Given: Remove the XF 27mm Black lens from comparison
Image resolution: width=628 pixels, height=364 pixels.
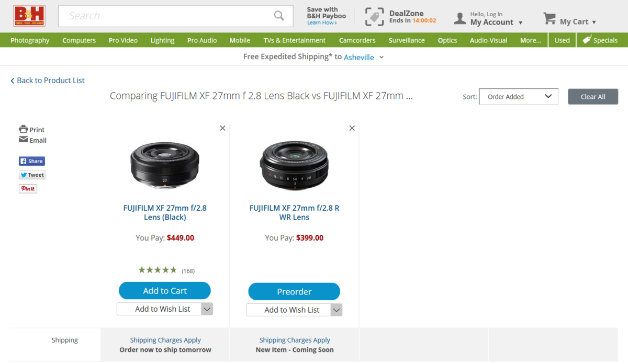Looking at the screenshot, I should [222, 128].
